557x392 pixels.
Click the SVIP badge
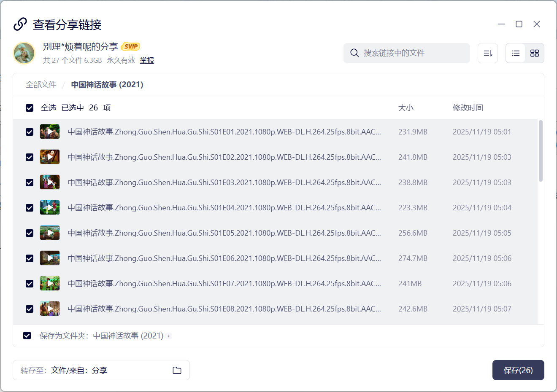pos(130,46)
